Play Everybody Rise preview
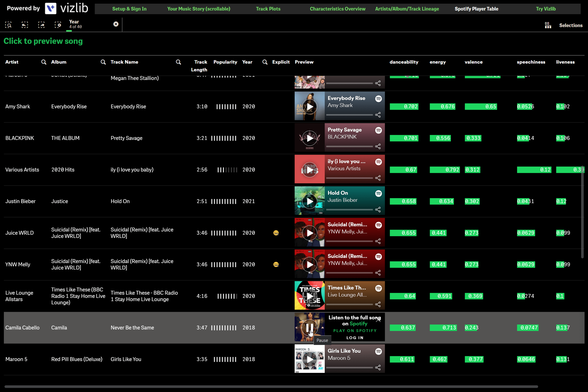 pyautogui.click(x=310, y=107)
